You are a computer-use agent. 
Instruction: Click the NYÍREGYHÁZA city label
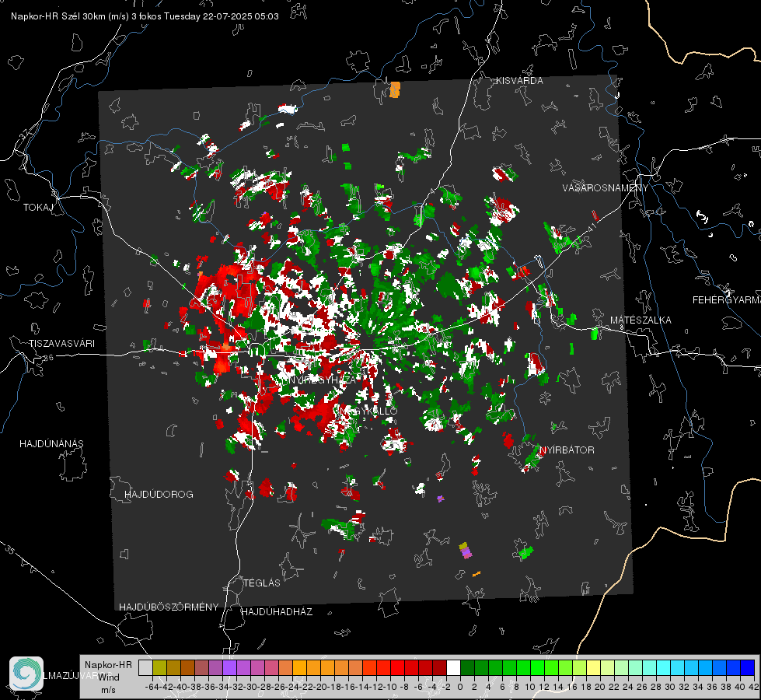(323, 380)
